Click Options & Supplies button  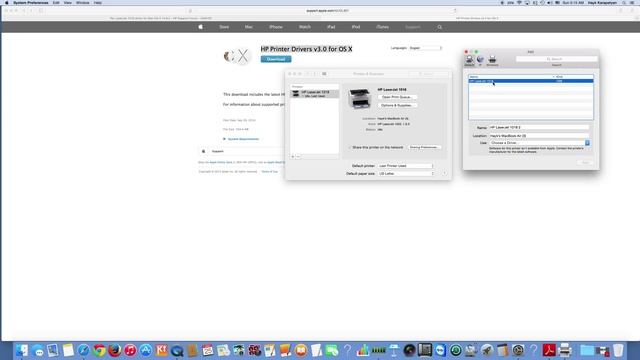[397, 105]
